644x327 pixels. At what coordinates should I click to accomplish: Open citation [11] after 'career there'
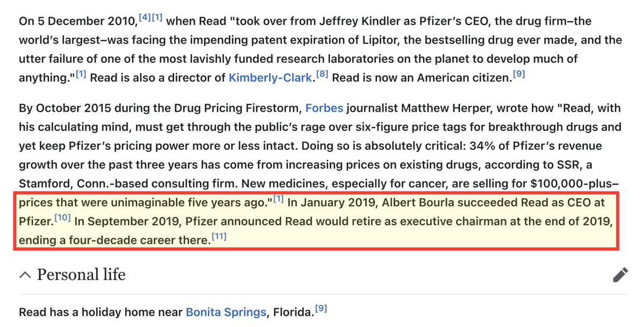click(219, 237)
